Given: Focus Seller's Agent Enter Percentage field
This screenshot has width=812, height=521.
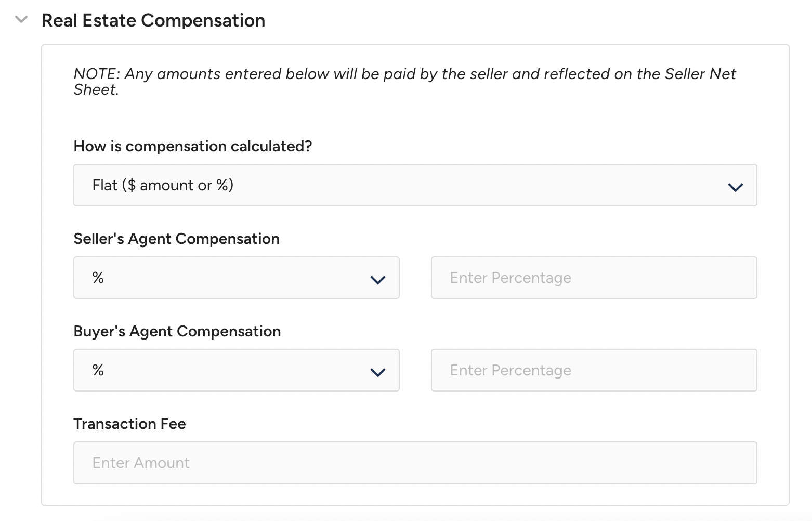Looking at the screenshot, I should coord(594,278).
